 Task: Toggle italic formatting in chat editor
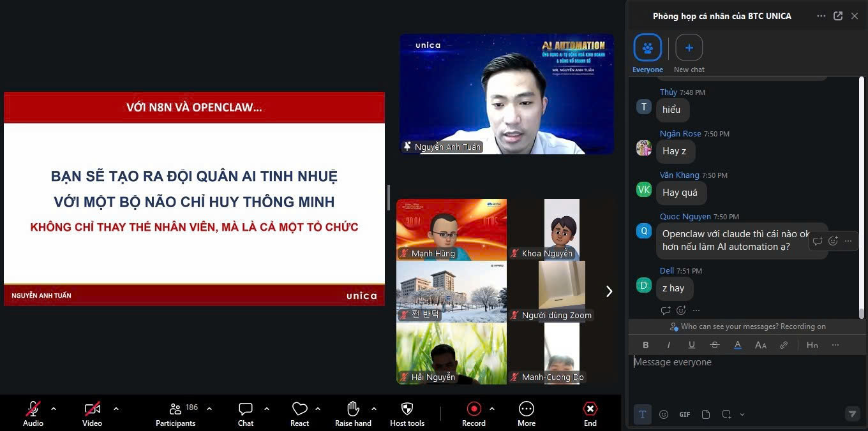669,345
